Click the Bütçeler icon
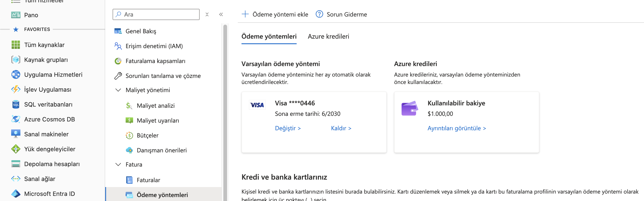 coord(129,135)
